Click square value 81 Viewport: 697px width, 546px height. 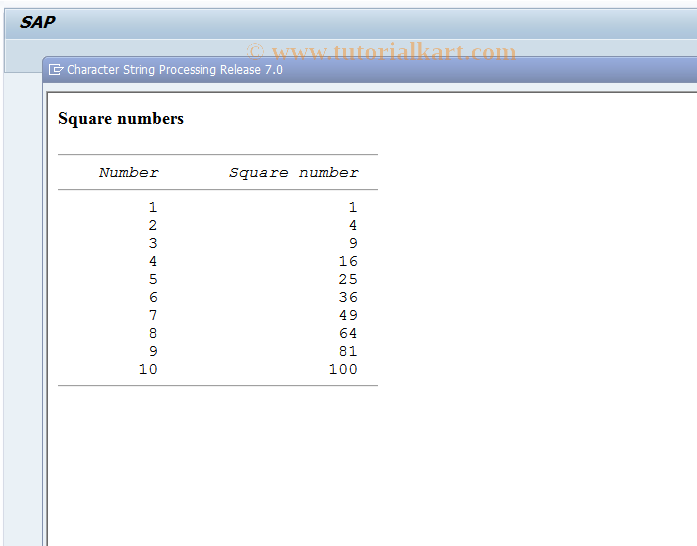click(348, 351)
